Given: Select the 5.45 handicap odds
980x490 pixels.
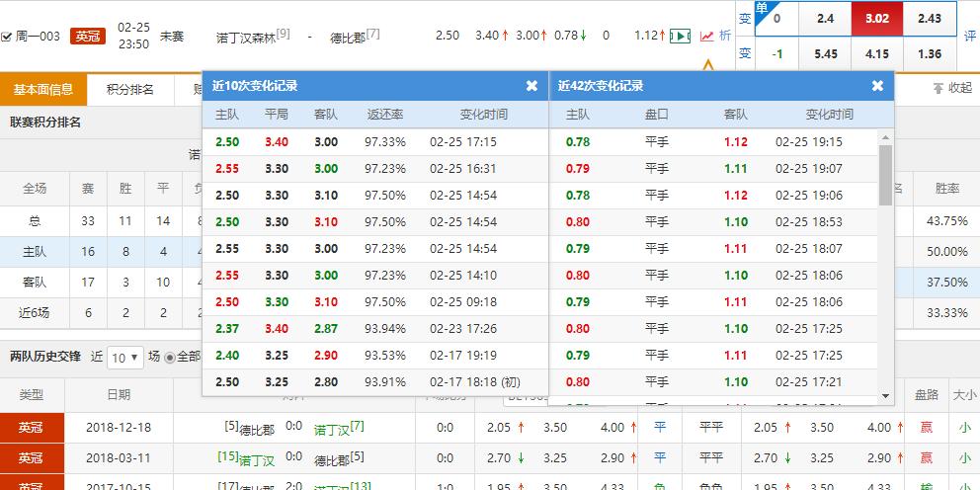Looking at the screenshot, I should point(825,54).
